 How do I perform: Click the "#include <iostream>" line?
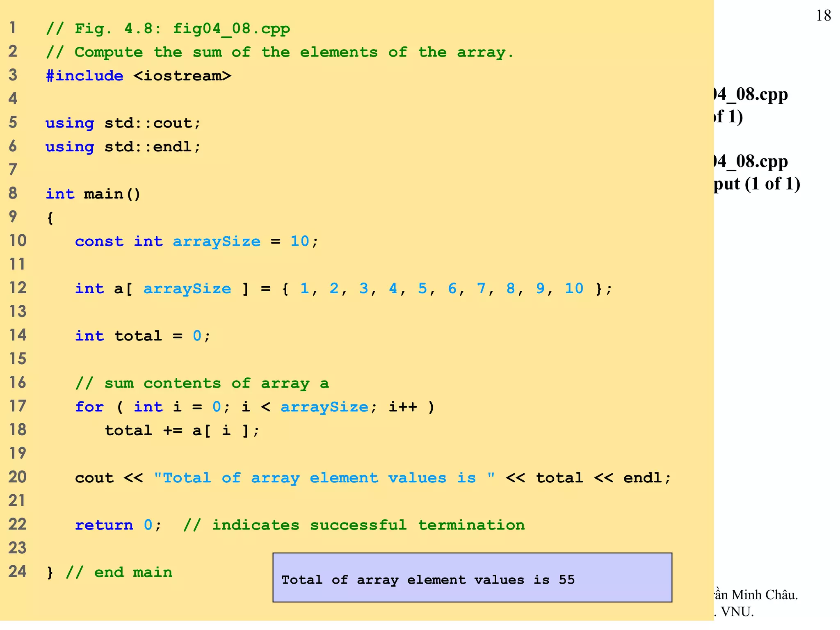[x=139, y=76]
